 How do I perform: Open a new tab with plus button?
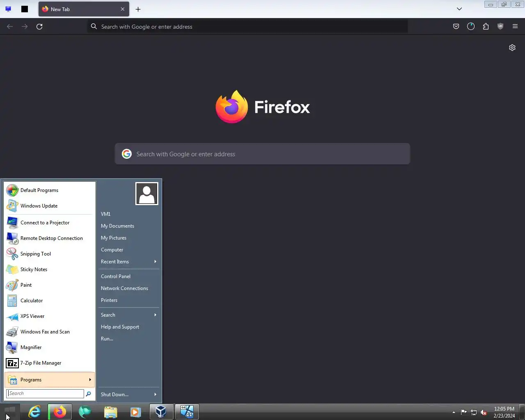[138, 9]
